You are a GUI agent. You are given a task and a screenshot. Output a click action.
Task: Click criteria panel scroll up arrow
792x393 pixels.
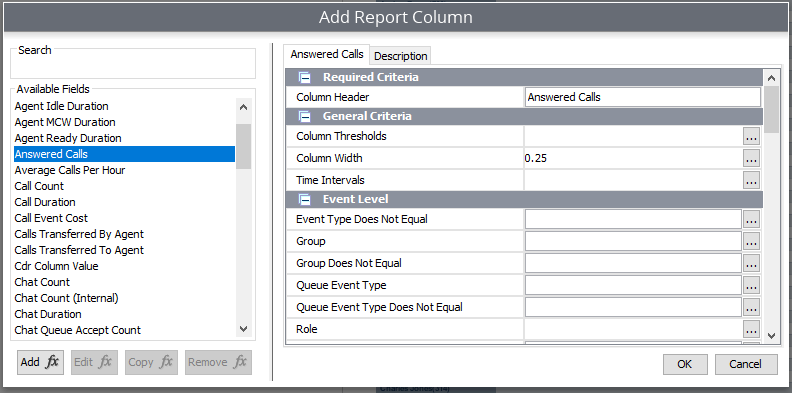(x=771, y=78)
